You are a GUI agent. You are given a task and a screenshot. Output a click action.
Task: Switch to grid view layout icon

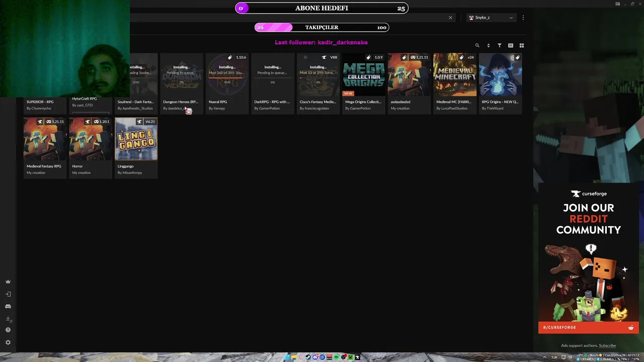[522, 45]
